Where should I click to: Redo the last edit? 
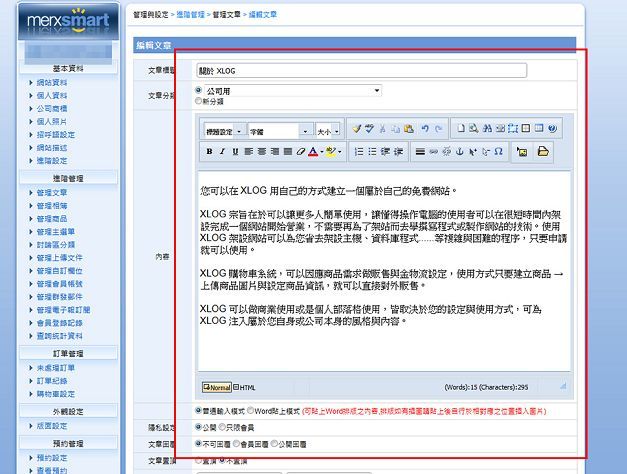(x=438, y=129)
